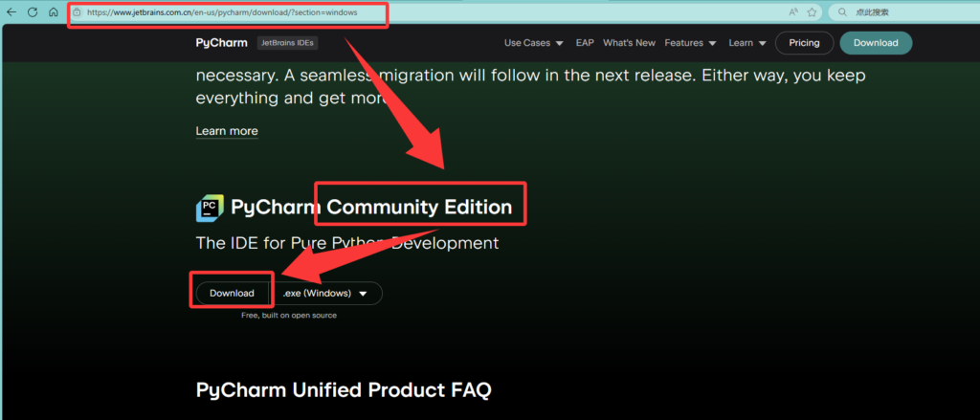Download PyCharm Community Edition
Viewport: 980px width, 420px height.
coord(232,293)
